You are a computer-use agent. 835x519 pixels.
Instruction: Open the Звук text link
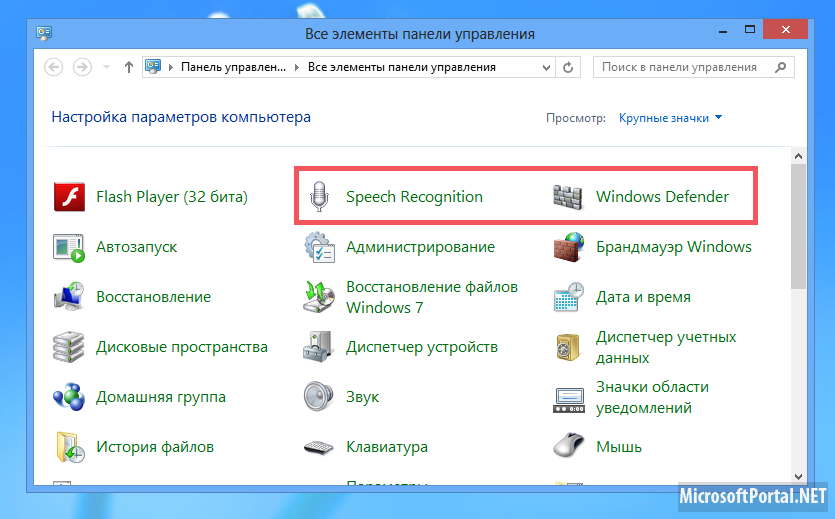pos(363,397)
